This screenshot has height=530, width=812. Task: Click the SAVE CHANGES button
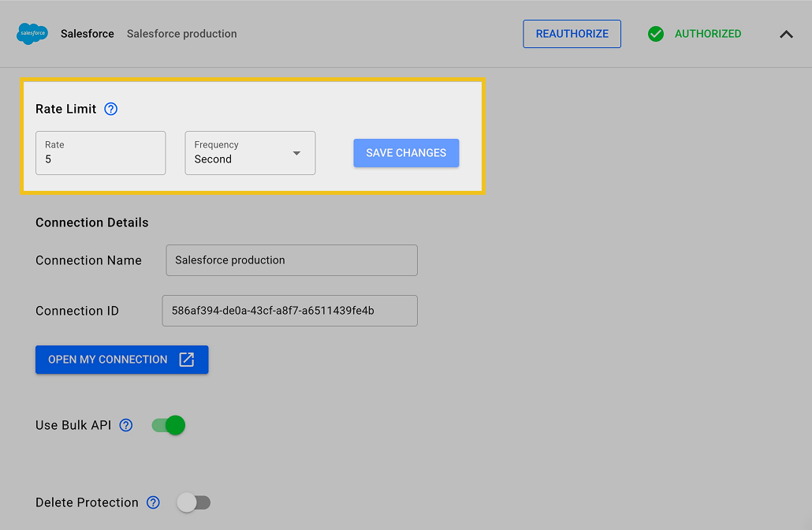click(x=406, y=153)
